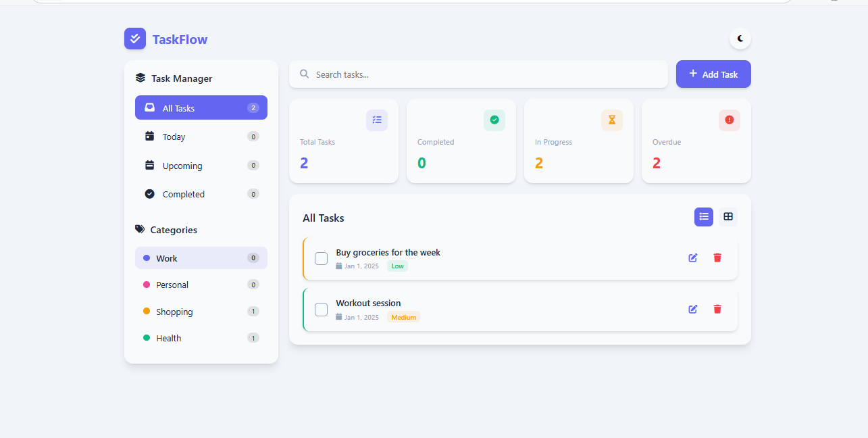The image size is (868, 438).
Task: Edit the Workout session task
Action: click(693, 309)
